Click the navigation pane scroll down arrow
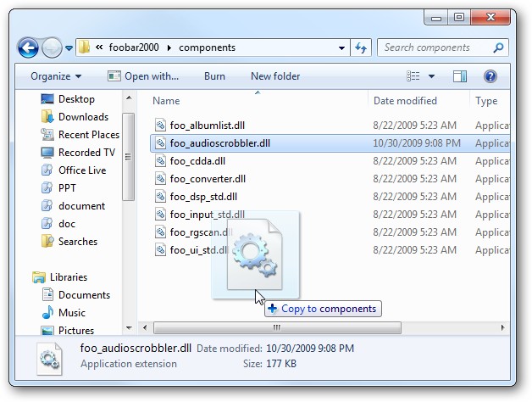This screenshot has height=402, width=532. click(x=129, y=328)
